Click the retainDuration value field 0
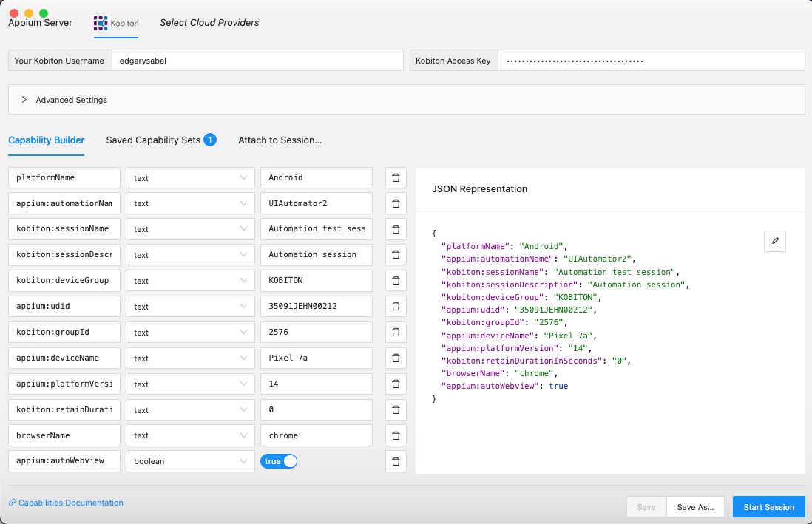Viewport: 812px width, 524px height. pyautogui.click(x=317, y=409)
